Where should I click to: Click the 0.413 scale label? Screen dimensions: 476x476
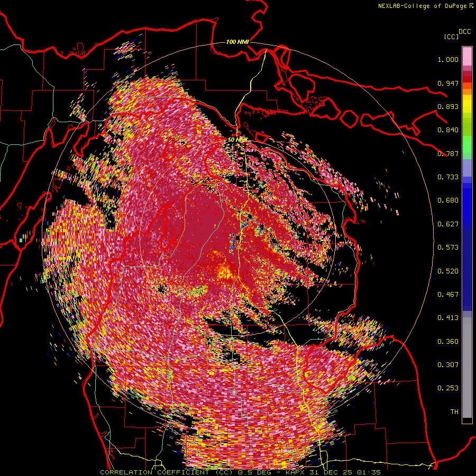[448, 318]
